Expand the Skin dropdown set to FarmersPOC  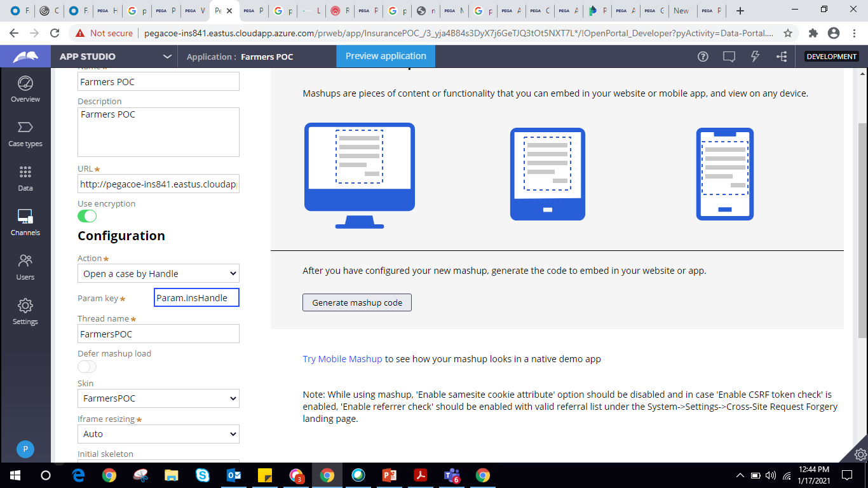pos(158,398)
